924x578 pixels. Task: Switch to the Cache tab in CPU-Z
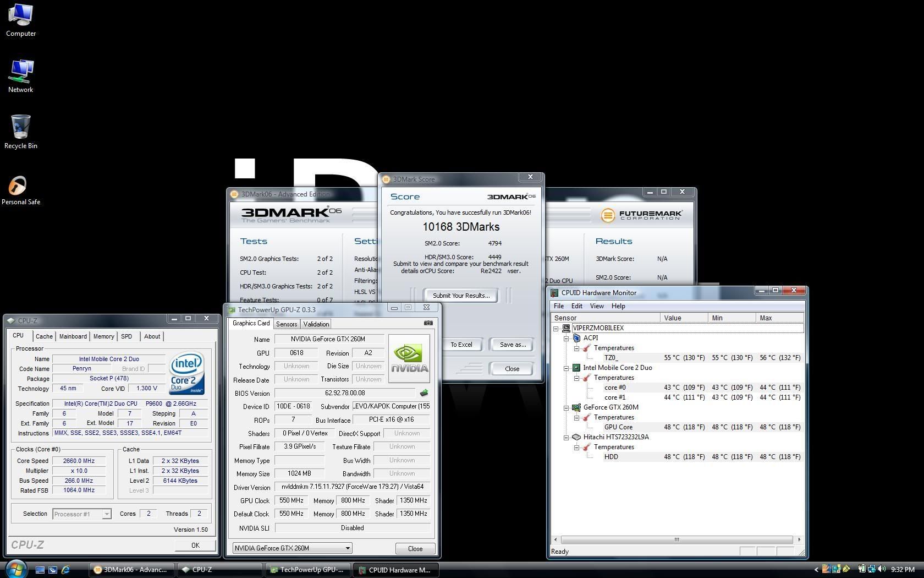[44, 336]
